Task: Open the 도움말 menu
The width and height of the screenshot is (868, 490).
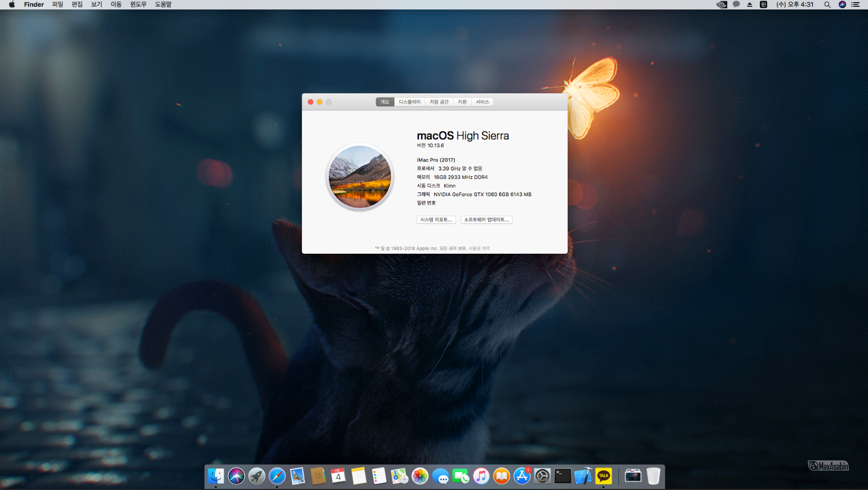Action: click(x=163, y=4)
